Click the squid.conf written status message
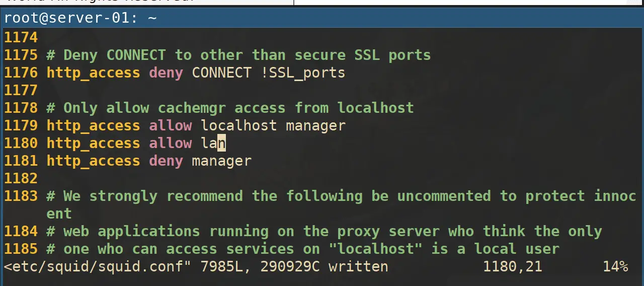This screenshot has height=286, width=644. (196, 266)
